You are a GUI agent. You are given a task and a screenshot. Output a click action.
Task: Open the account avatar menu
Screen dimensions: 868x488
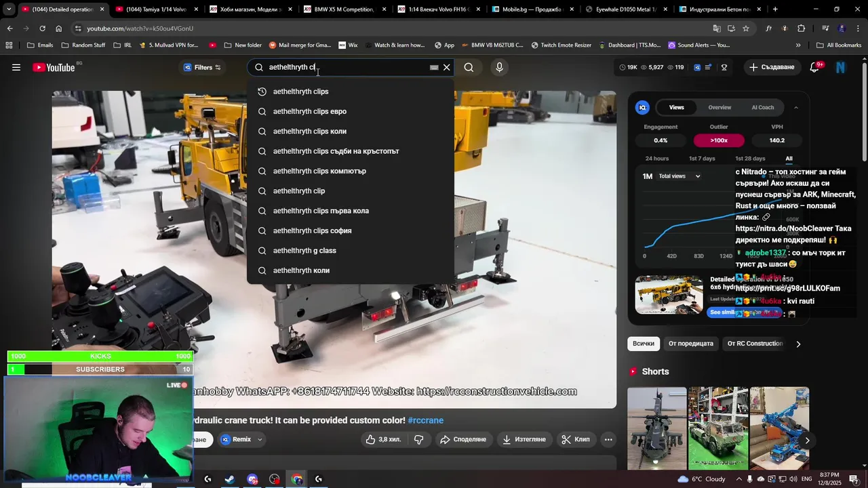pos(841,67)
